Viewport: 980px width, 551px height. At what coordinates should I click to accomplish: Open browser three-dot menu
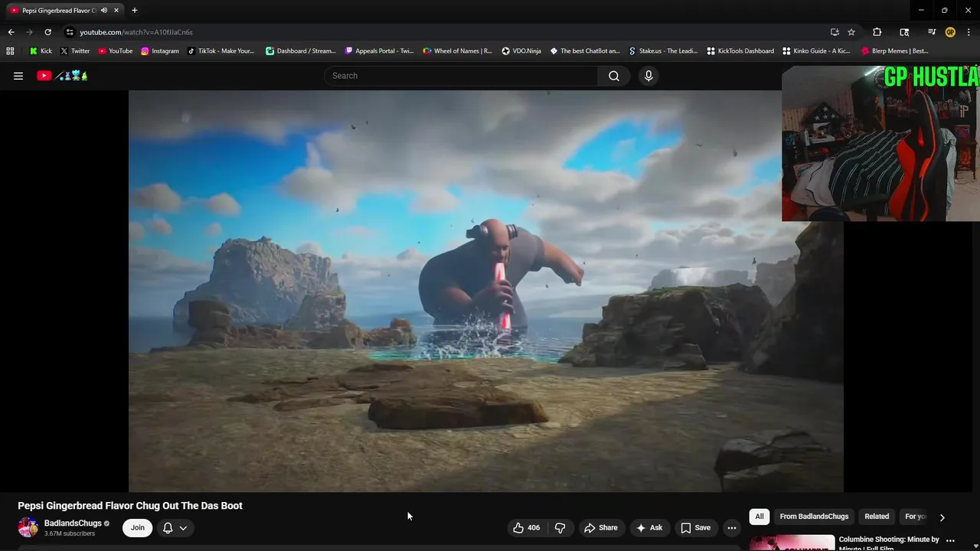tap(969, 32)
